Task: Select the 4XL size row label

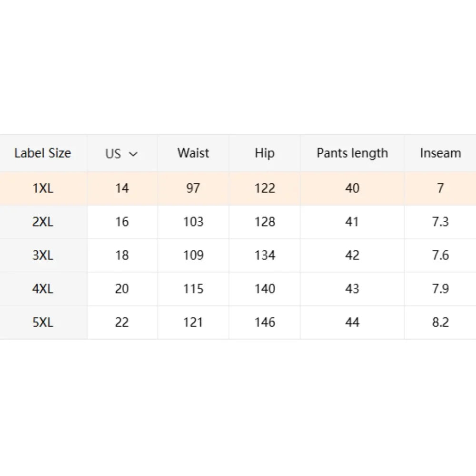Action: click(x=43, y=289)
